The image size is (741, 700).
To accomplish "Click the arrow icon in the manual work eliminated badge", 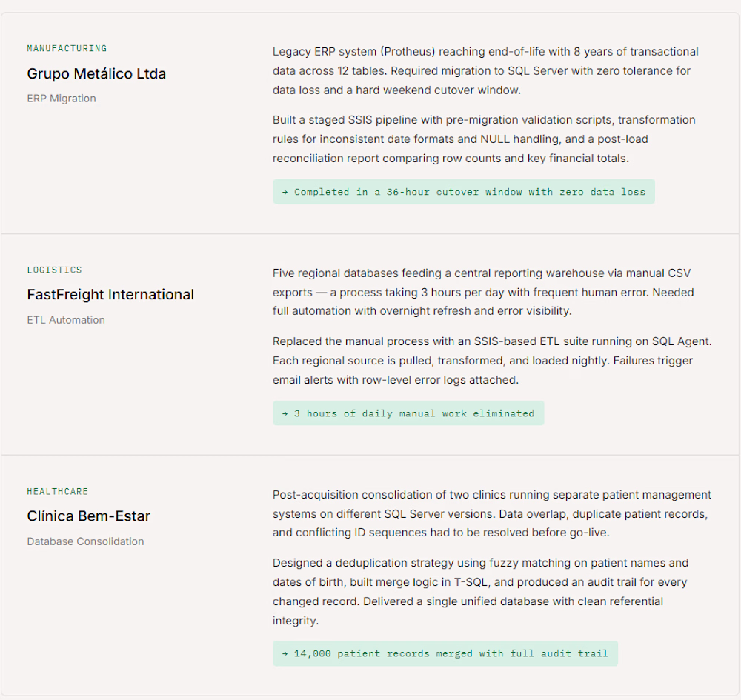I will tap(285, 414).
